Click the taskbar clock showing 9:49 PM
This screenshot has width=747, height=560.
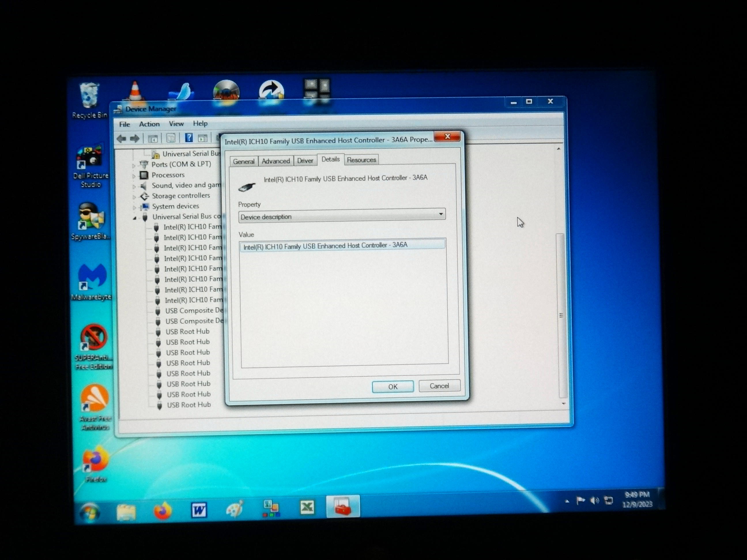click(x=637, y=500)
